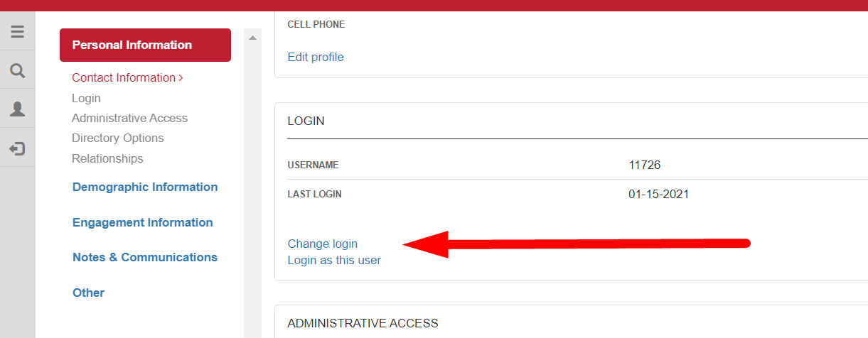Open Administrative Access submenu item
This screenshot has height=338, width=868.
[129, 118]
